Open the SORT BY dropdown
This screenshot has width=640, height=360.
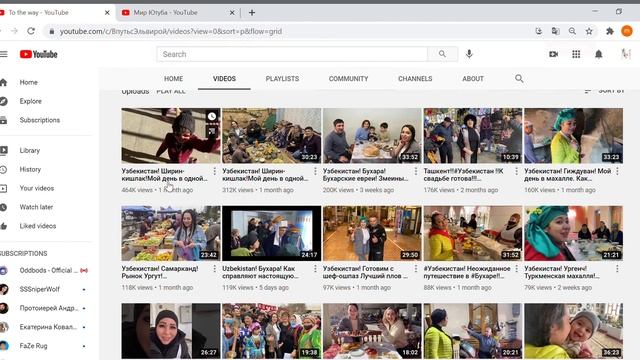tap(604, 91)
